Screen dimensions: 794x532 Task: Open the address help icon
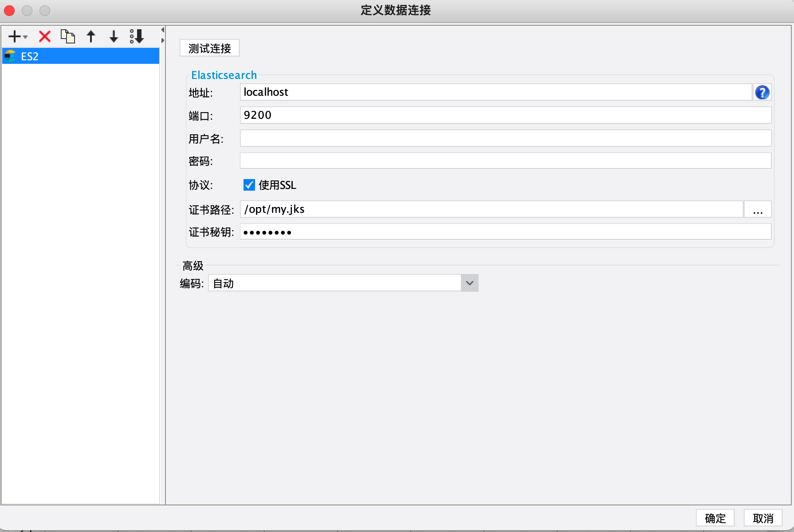click(x=762, y=92)
